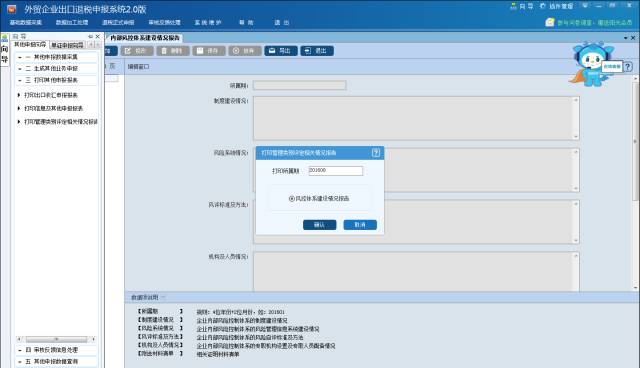Close the 向导 side panel
This screenshot has width=640, height=368.
[x=98, y=36]
